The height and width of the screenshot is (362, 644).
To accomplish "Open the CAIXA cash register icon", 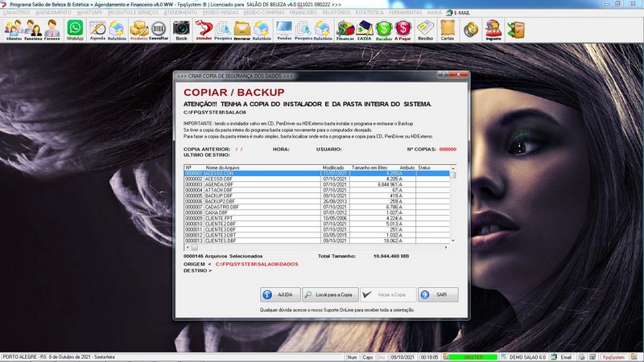I will 365,30.
